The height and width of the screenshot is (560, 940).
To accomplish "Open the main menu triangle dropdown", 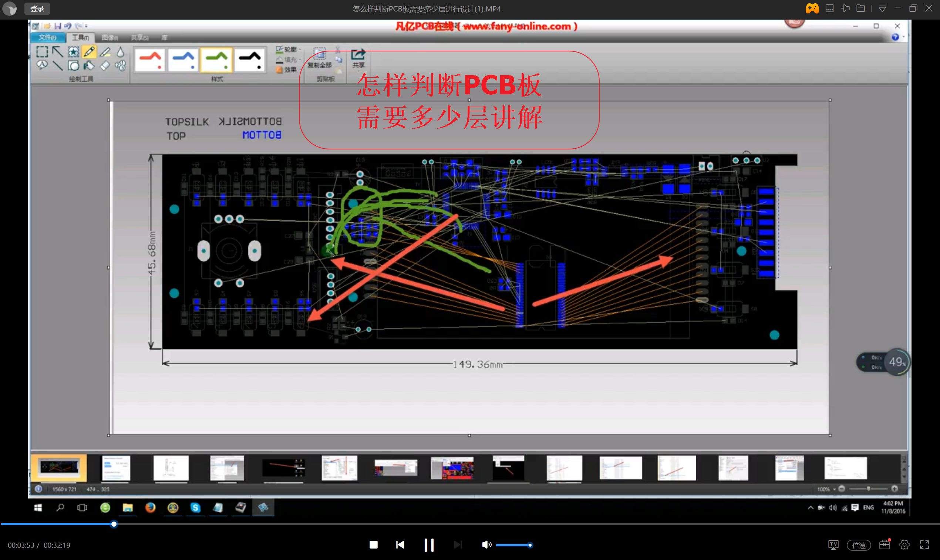I will pyautogui.click(x=882, y=8).
